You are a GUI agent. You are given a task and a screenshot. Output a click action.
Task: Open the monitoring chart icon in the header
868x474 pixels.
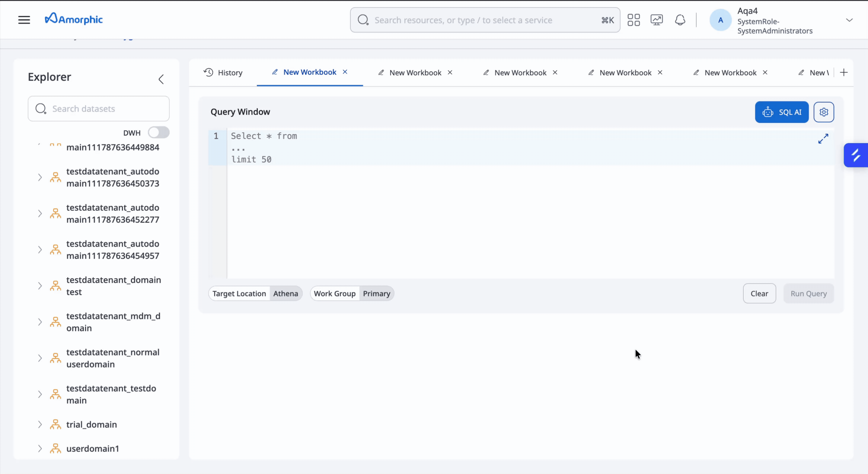656,20
